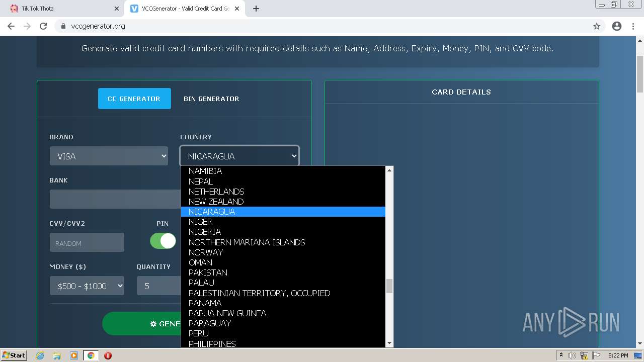Image resolution: width=644 pixels, height=362 pixels.
Task: Open Chrome three-dot menu
Action: (x=633, y=26)
